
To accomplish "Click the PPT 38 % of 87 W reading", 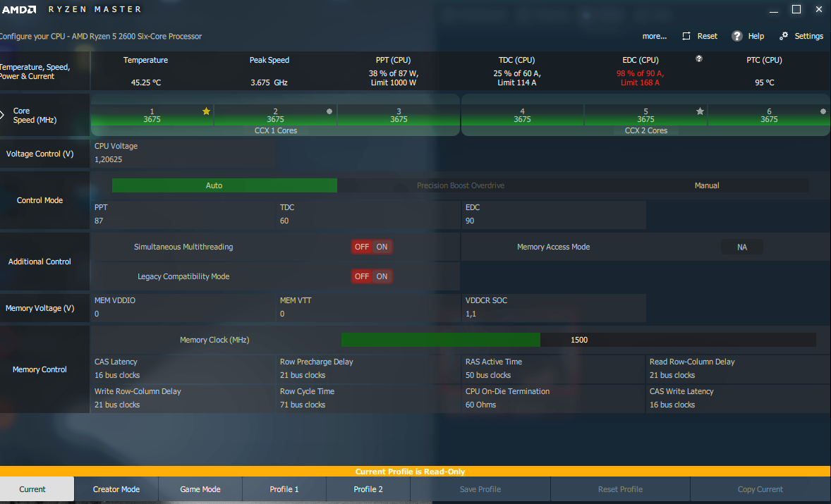I will [x=393, y=73].
